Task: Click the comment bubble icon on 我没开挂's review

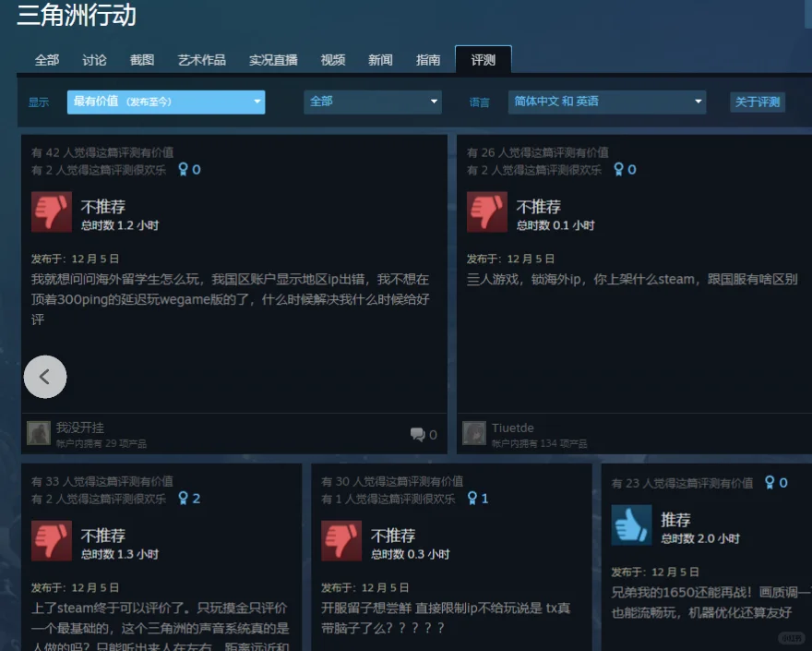Action: pyautogui.click(x=417, y=434)
